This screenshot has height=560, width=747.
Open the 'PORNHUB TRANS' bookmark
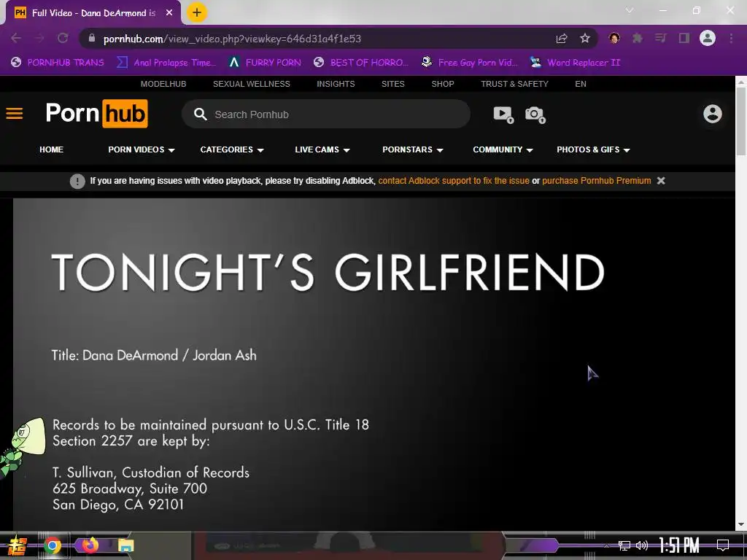[58, 63]
